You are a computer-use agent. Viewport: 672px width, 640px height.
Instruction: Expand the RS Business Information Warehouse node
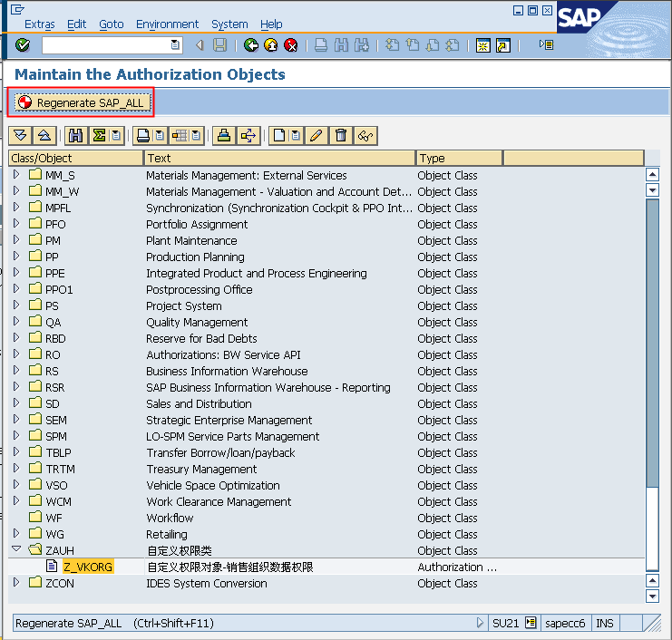click(x=16, y=370)
